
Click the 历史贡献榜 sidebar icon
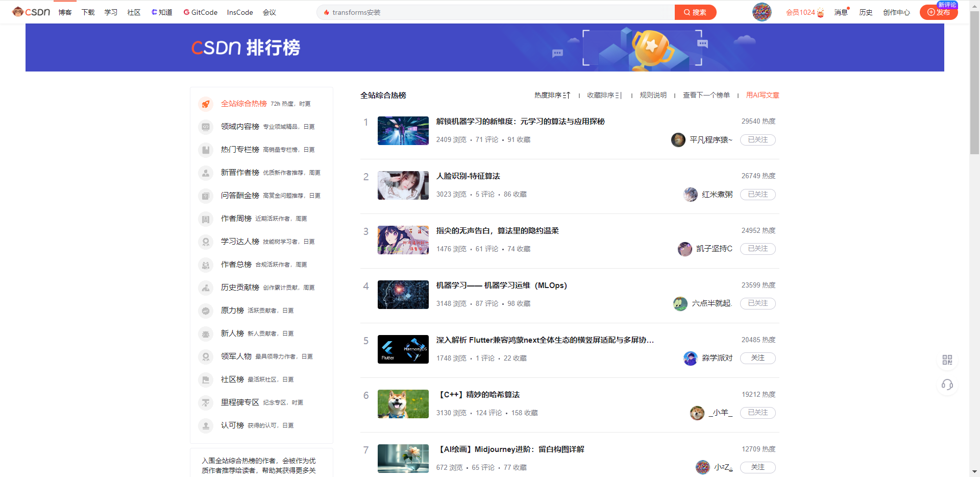[x=206, y=288]
